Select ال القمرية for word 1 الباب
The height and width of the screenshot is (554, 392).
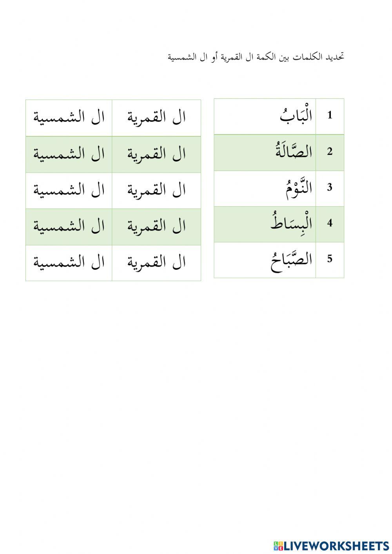tap(156, 118)
